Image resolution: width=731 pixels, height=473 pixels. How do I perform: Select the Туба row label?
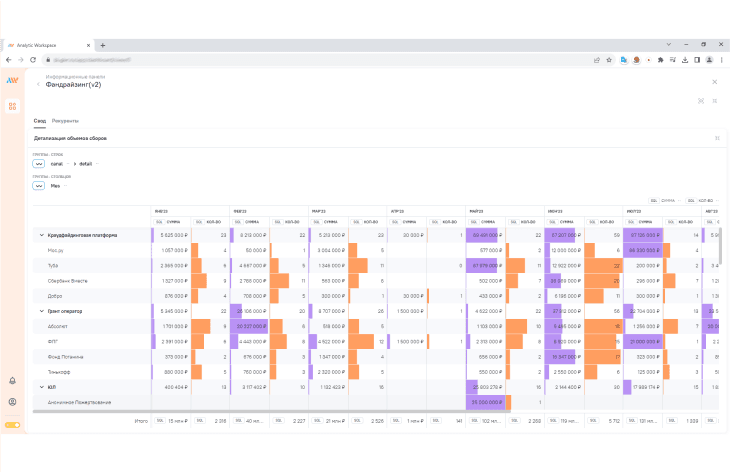coord(53,266)
